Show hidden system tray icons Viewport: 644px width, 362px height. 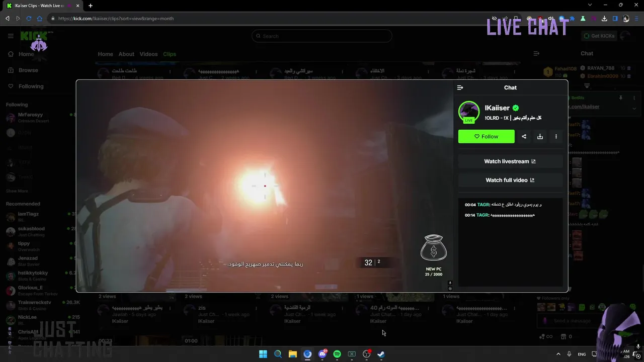click(x=558, y=354)
